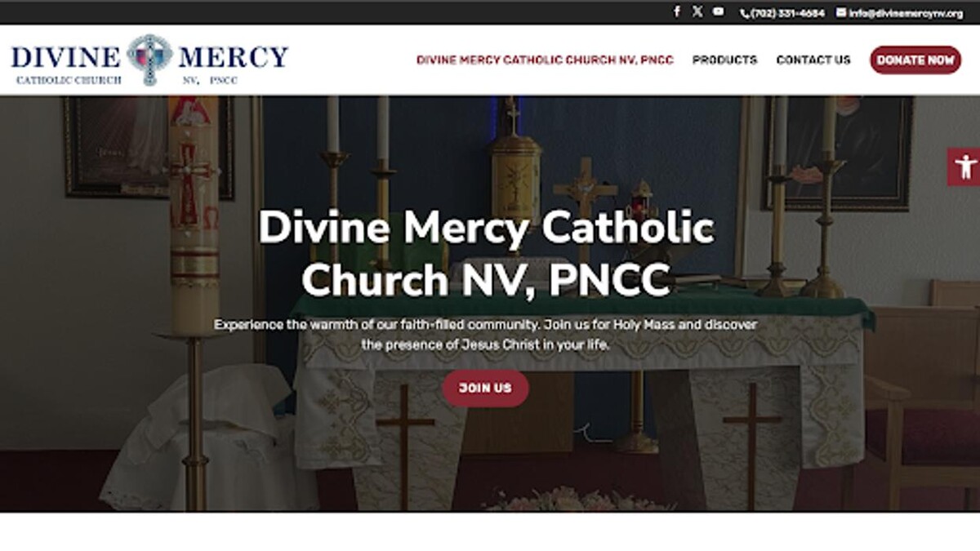This screenshot has width=980, height=551.
Task: Email the info@divinemercynv.org address
Action: coord(905,13)
